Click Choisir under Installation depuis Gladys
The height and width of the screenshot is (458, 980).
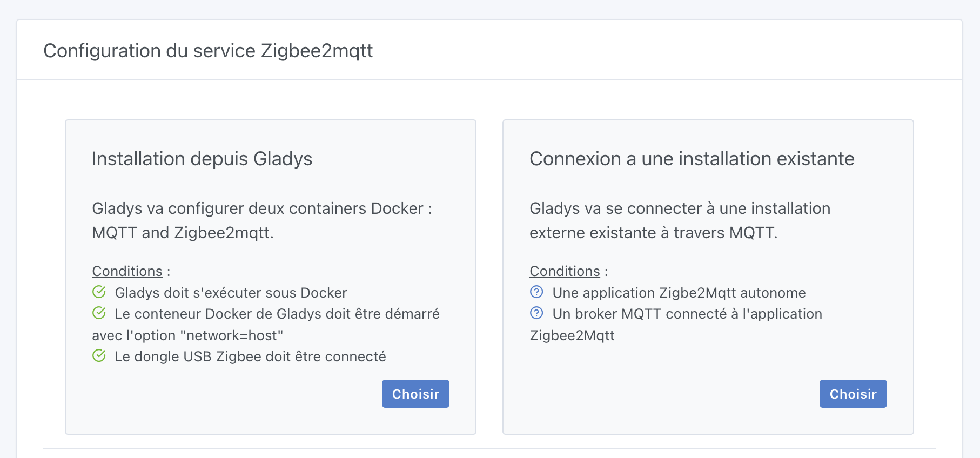(x=415, y=394)
